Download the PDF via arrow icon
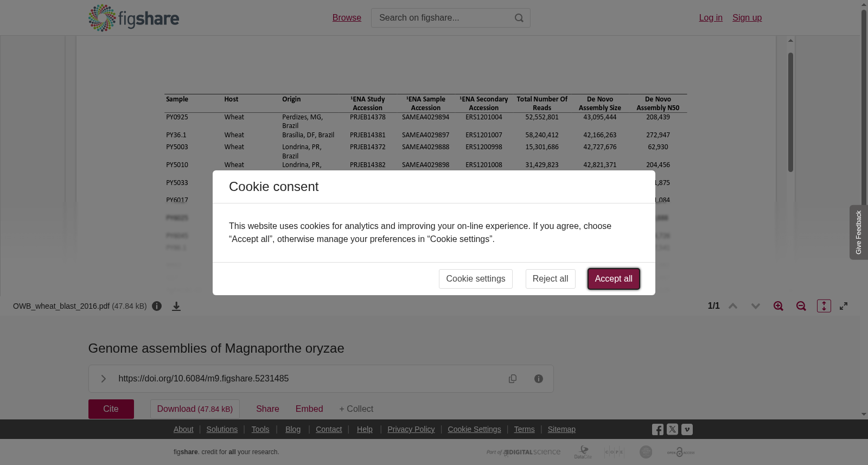This screenshot has width=868, height=465. [176, 306]
